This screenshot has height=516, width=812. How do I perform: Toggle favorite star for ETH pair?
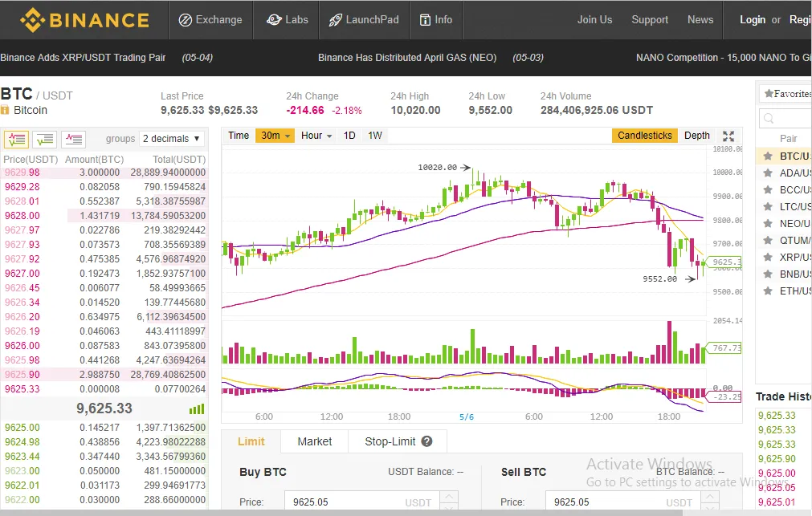click(x=768, y=291)
